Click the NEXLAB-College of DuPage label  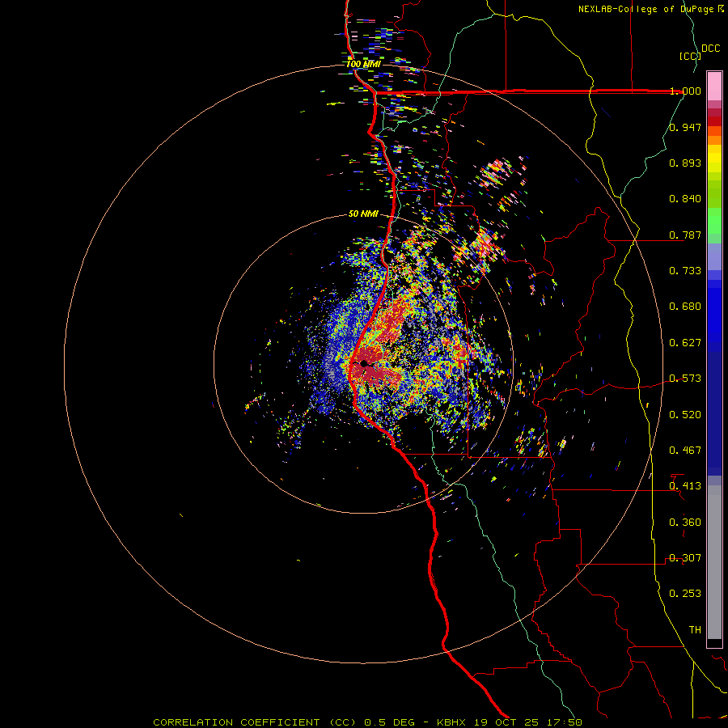point(646,9)
